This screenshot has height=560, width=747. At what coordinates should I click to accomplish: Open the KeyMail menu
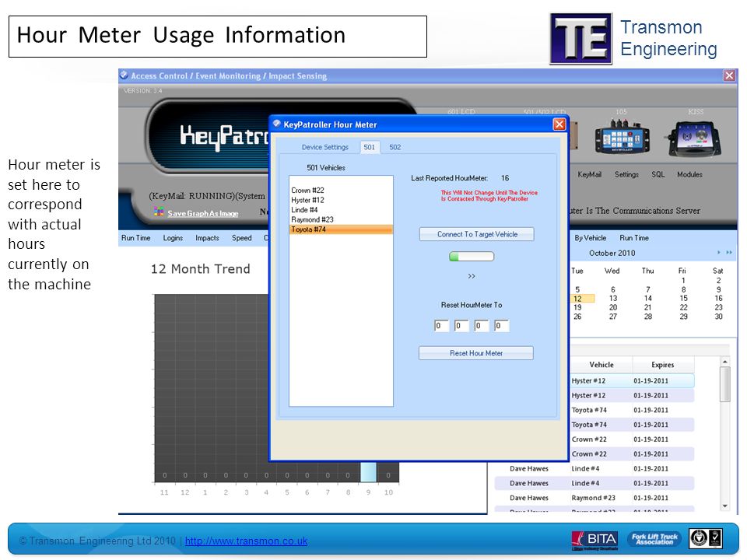click(589, 174)
